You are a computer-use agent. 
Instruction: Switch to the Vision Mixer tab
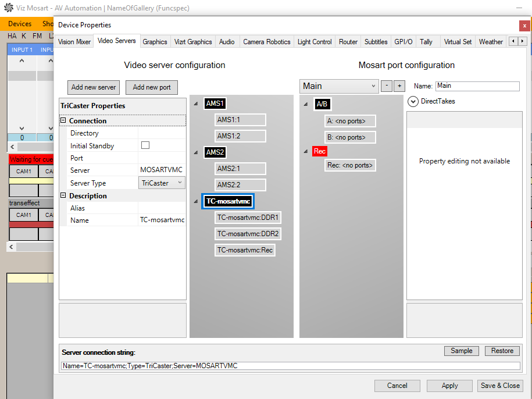pyautogui.click(x=74, y=42)
